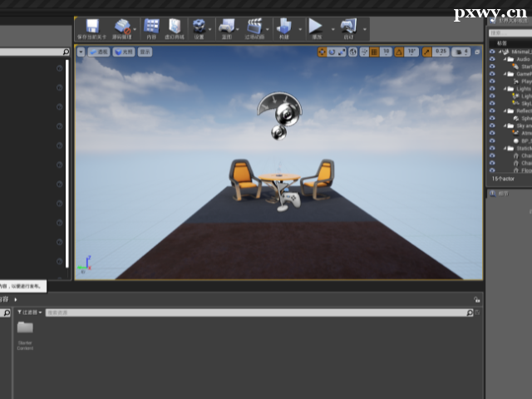Image resolution: width=532 pixels, height=399 pixels.
Task: Open the Lit view mode button
Action: 123,52
